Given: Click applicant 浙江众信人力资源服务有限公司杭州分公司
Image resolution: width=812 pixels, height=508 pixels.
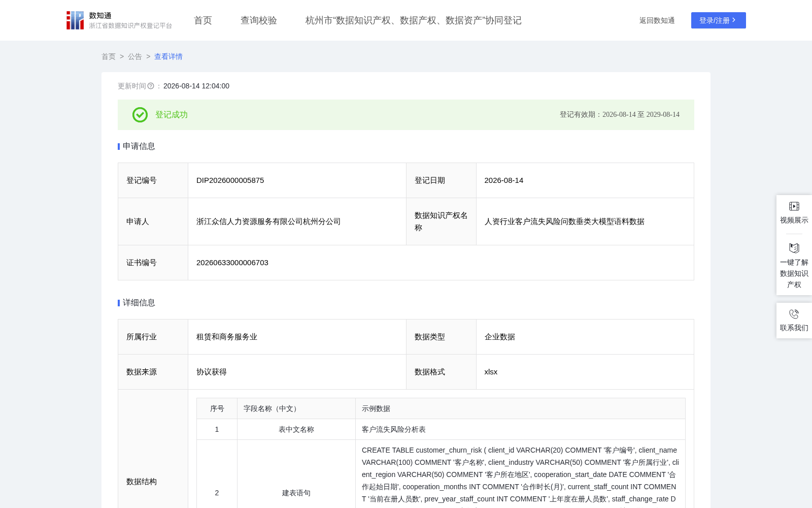Looking at the screenshot, I should 268,221.
